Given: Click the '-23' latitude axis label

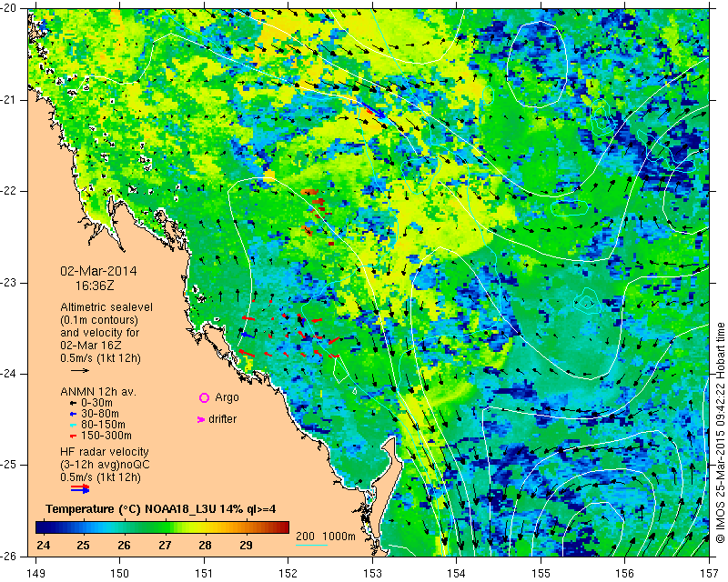Looking at the screenshot, I should (9, 283).
